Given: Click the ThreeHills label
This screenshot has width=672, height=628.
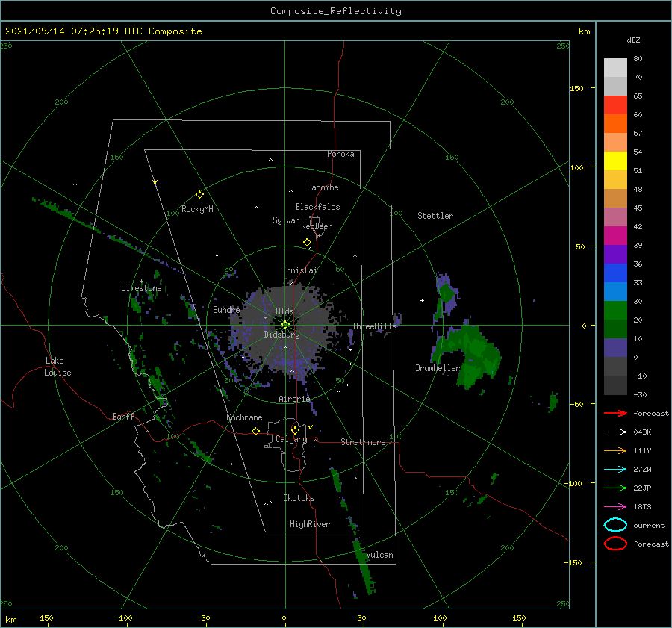Looking at the screenshot, I should click(x=375, y=326).
